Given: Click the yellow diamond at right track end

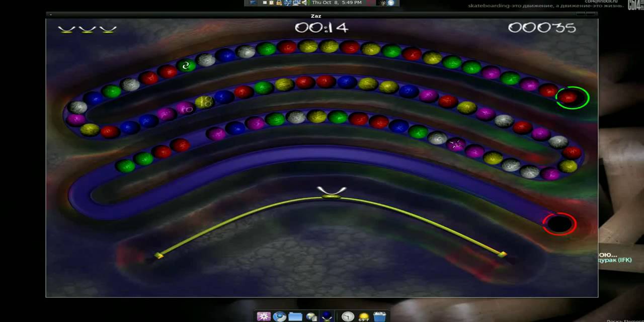Looking at the screenshot, I should click(x=502, y=254).
